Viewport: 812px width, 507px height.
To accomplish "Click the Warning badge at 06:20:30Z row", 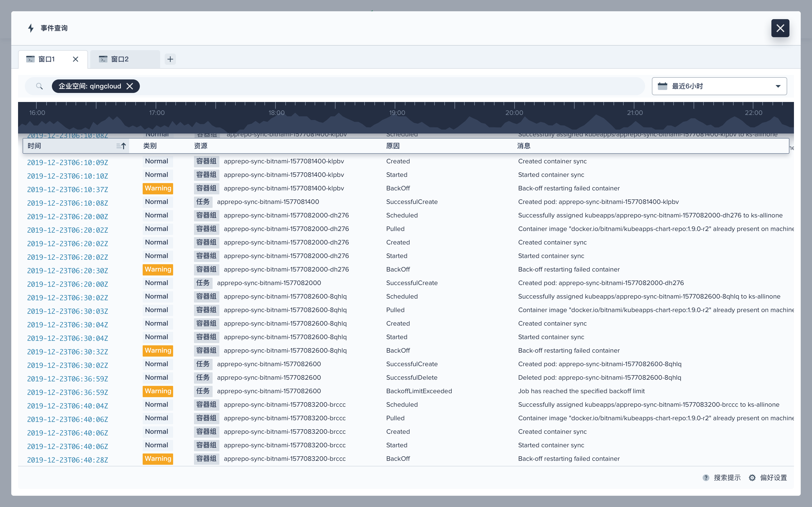I will [158, 269].
